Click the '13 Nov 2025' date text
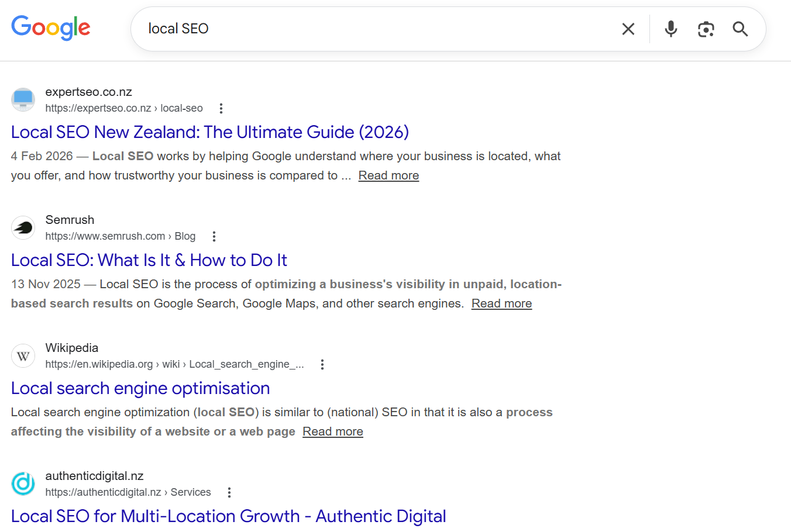The width and height of the screenshot is (791, 532). pyautogui.click(x=46, y=284)
